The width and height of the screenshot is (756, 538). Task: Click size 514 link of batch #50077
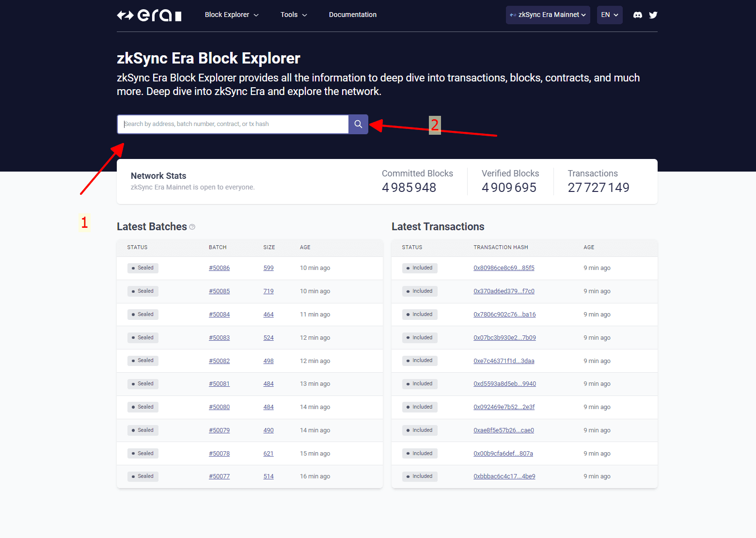268,476
